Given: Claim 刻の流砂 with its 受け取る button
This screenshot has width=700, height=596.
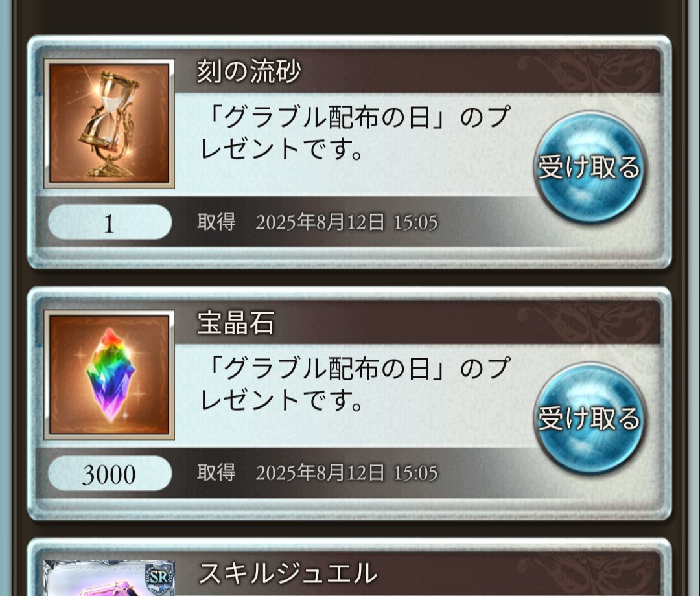Looking at the screenshot, I should 589,167.
